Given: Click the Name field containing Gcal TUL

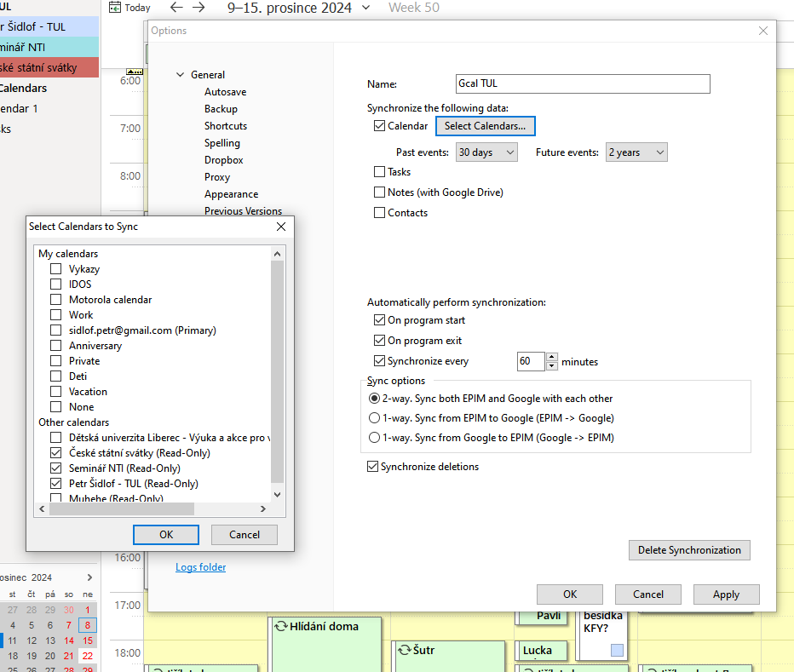Looking at the screenshot, I should pyautogui.click(x=583, y=83).
